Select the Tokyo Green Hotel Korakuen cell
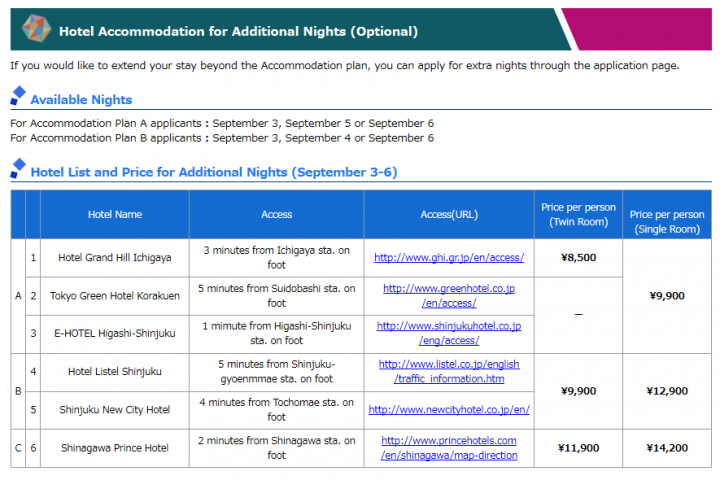 click(x=115, y=296)
